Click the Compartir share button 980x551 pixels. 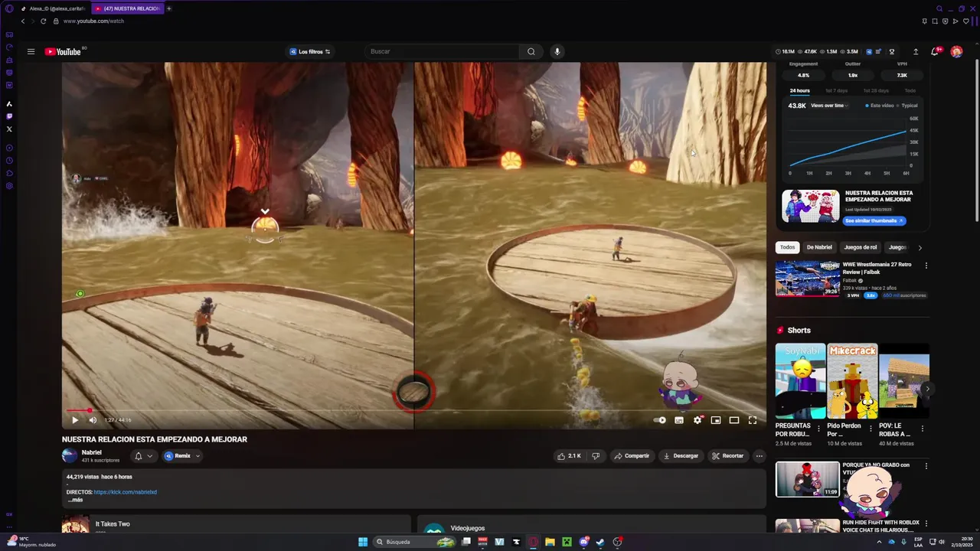pyautogui.click(x=631, y=456)
